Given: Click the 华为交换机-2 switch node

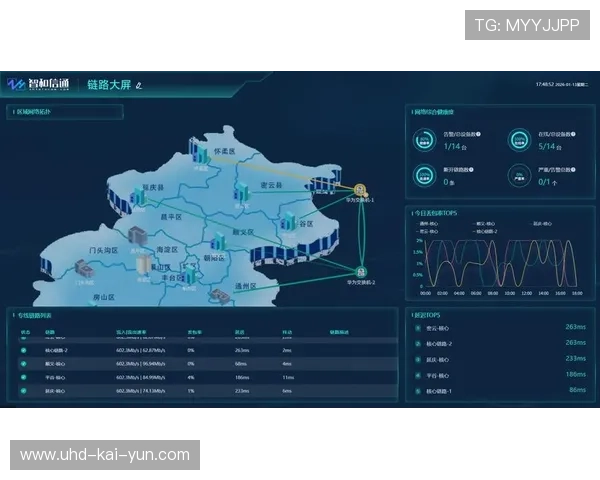Looking at the screenshot, I should [x=361, y=272].
